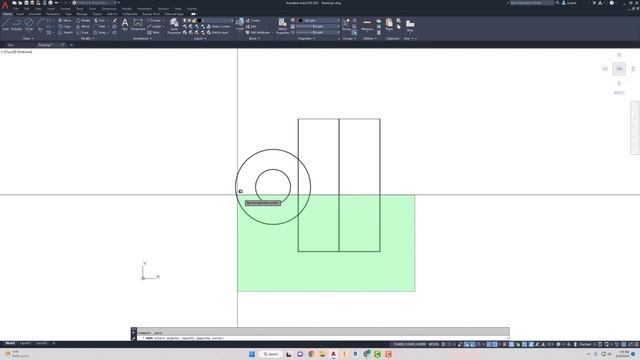Activate the Move command in Modify panel
Screen dimensions: 640x360
65,20
